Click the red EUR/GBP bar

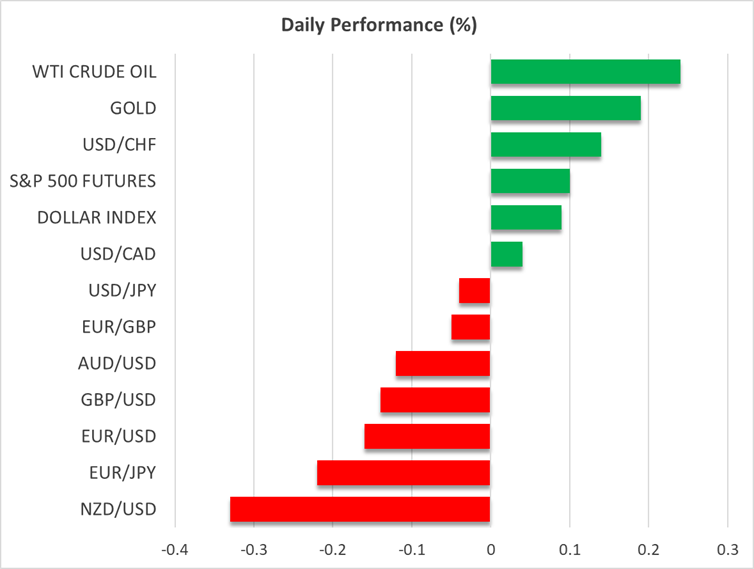coord(471,327)
